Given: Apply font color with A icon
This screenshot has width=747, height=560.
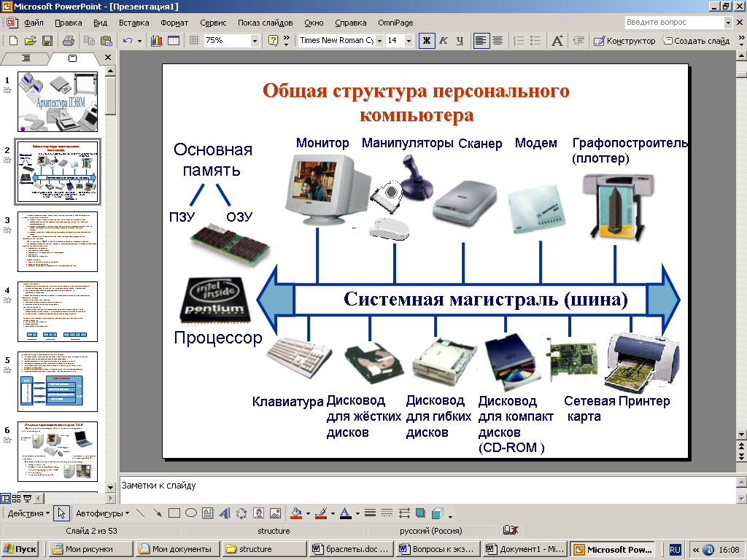Looking at the screenshot, I should pyautogui.click(x=346, y=513).
